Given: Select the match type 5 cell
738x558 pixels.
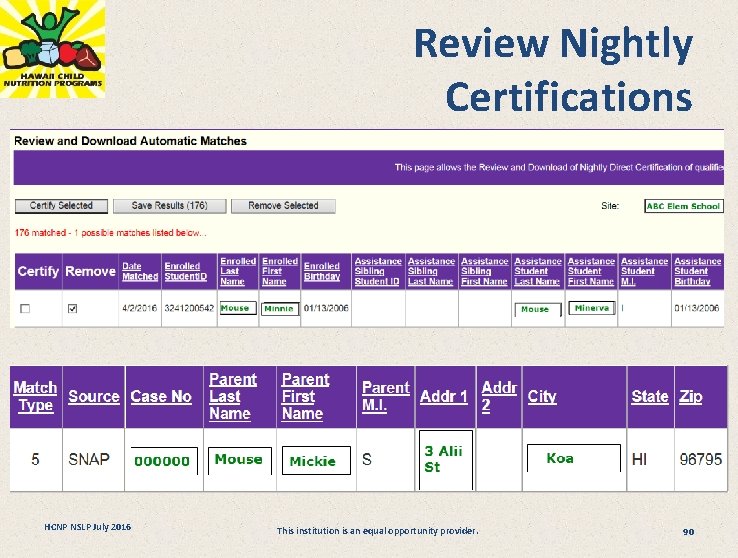Looking at the screenshot, I should [x=35, y=459].
